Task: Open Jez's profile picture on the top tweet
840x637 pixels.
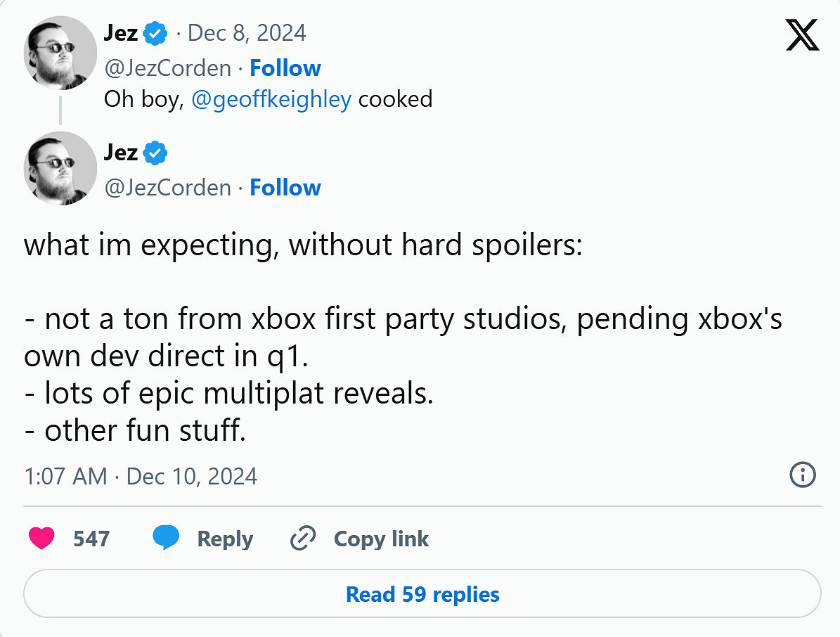Action: 60,53
